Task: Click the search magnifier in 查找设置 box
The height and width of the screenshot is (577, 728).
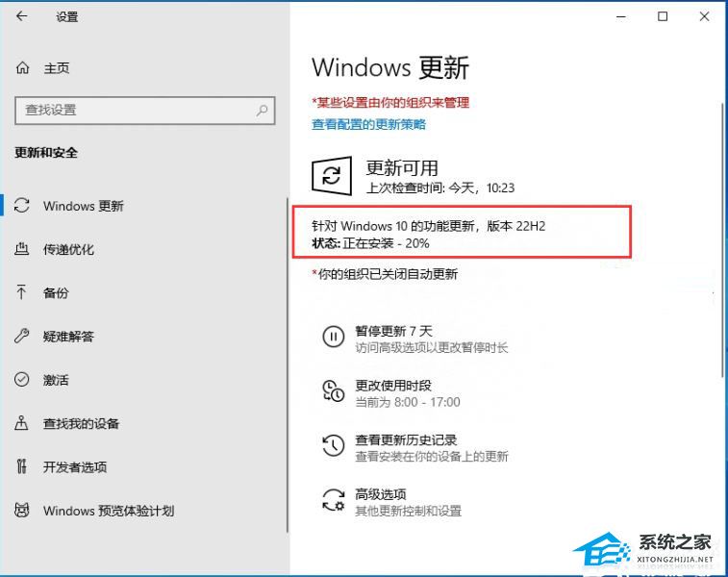Action: pyautogui.click(x=263, y=111)
